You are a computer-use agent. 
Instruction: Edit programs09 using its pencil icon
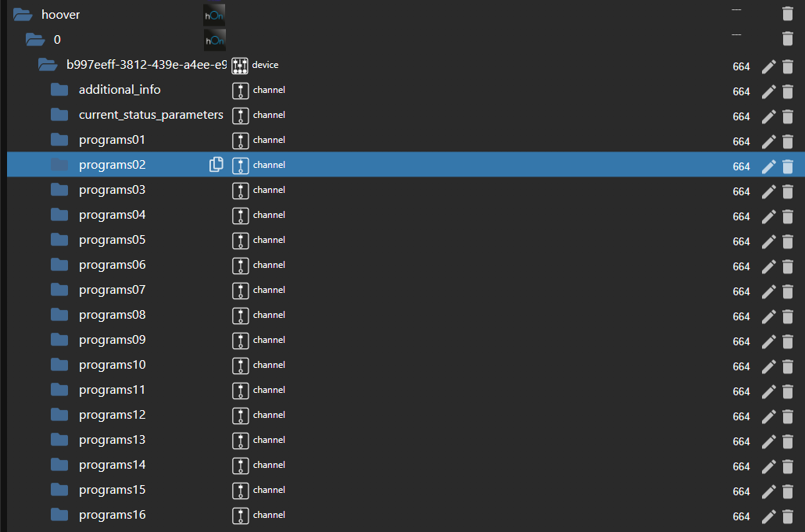tap(768, 341)
